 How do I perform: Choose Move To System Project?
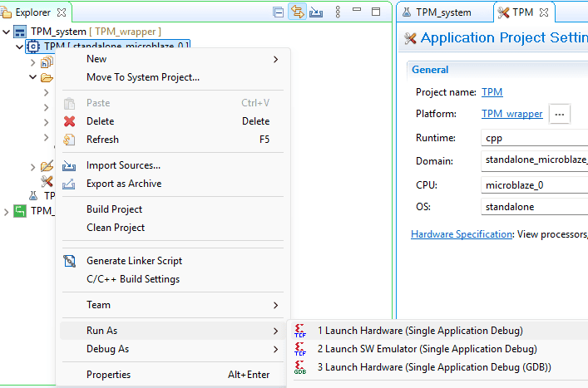142,77
